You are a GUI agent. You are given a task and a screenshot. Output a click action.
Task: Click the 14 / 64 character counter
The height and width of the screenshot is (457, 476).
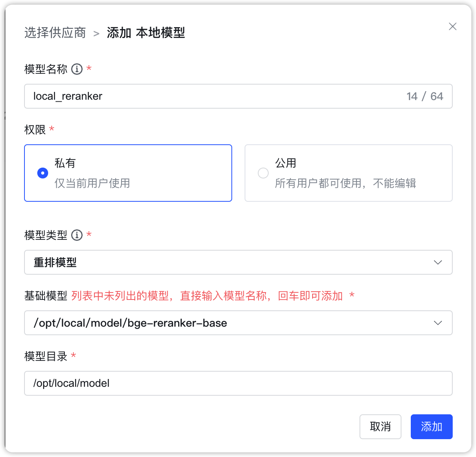coord(425,96)
